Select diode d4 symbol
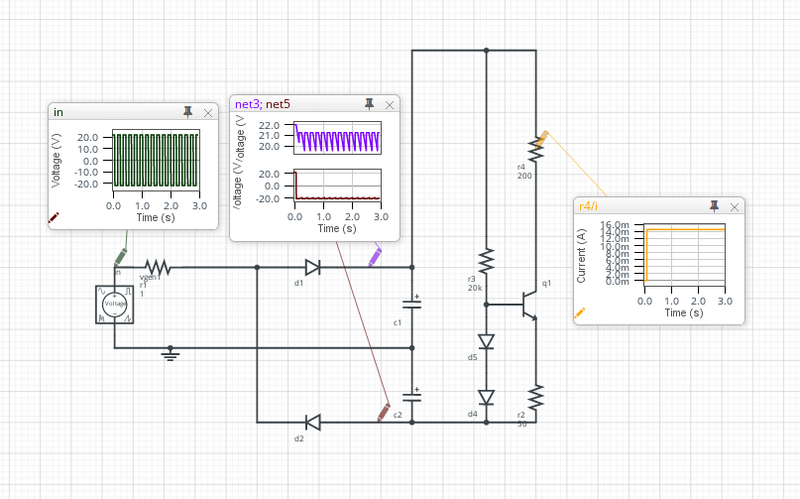 click(x=486, y=397)
